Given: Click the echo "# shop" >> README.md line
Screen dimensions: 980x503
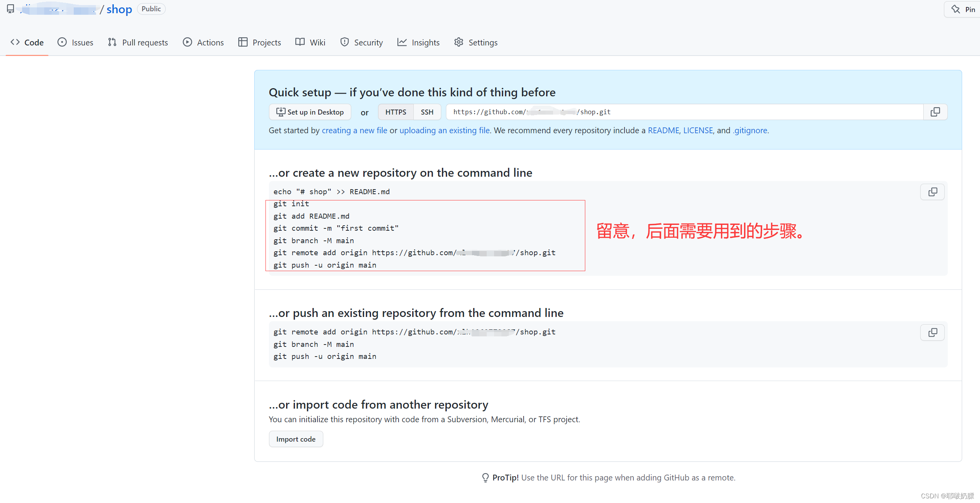Looking at the screenshot, I should click(331, 191).
